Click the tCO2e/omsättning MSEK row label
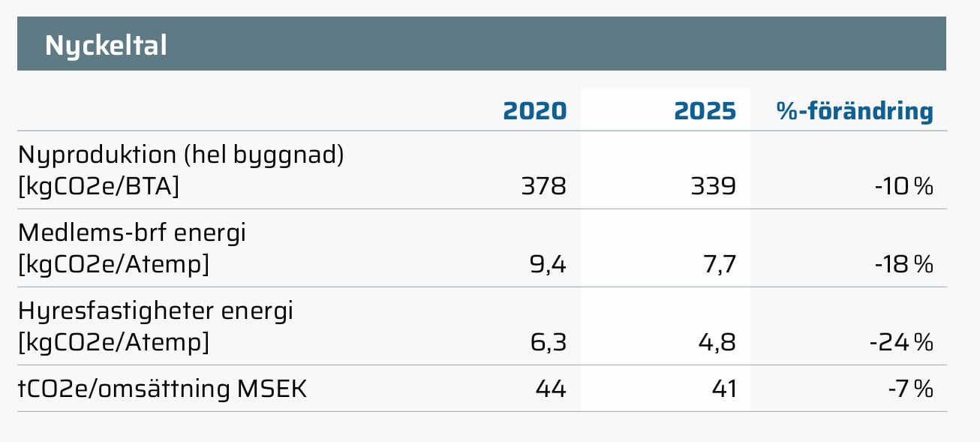The height and width of the screenshot is (442, 980). [162, 389]
